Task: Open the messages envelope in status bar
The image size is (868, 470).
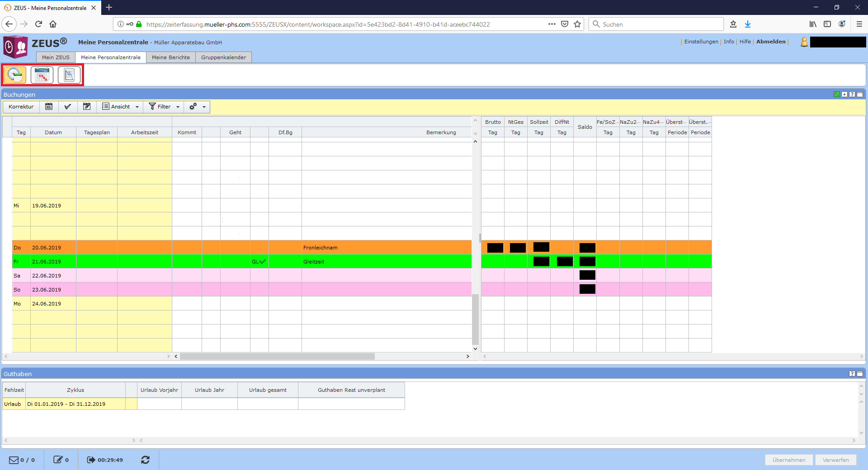Action: [x=14, y=460]
